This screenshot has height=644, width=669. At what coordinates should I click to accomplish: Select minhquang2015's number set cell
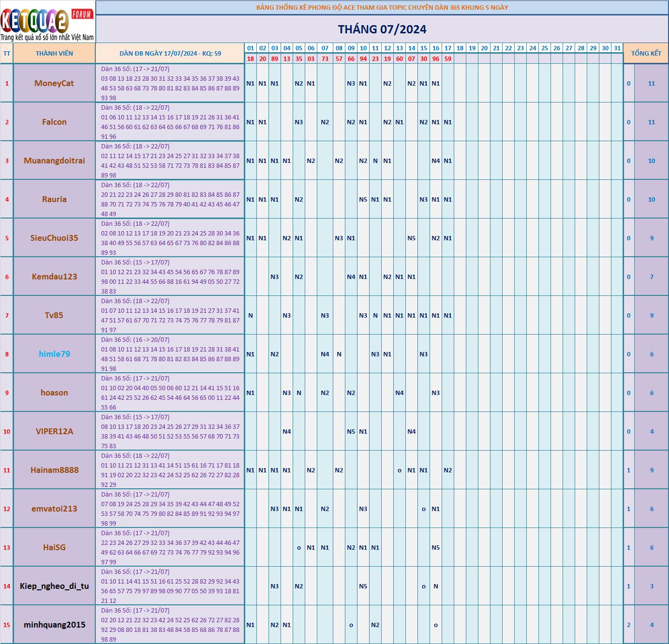click(x=170, y=625)
